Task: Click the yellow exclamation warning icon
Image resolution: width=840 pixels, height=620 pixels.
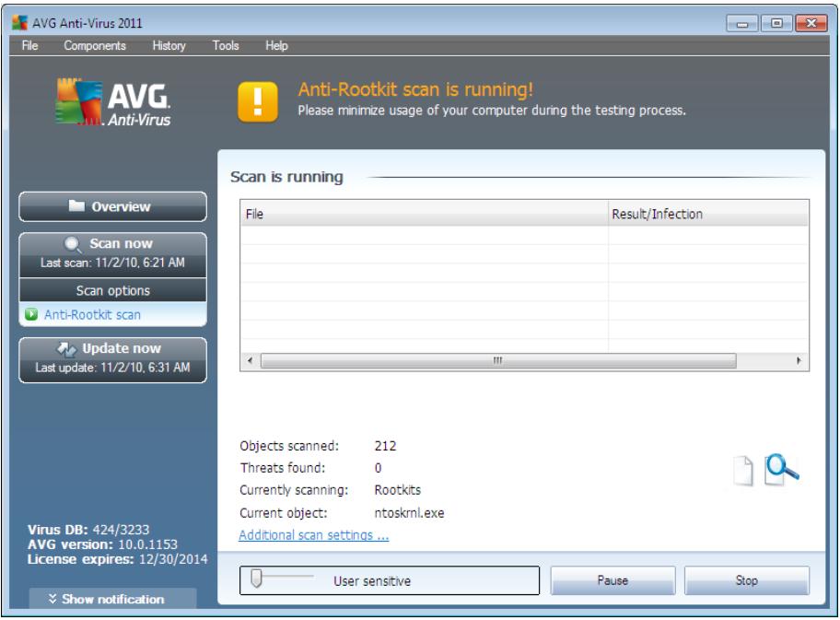Action: (x=258, y=102)
